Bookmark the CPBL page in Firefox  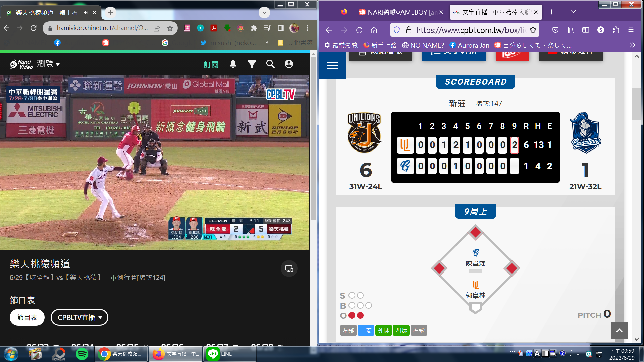tap(533, 30)
